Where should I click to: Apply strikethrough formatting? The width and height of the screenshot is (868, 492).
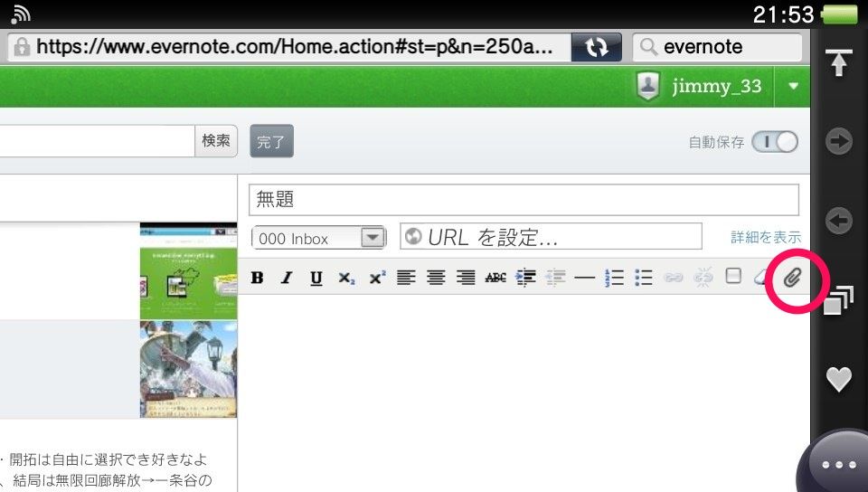pyautogui.click(x=495, y=278)
